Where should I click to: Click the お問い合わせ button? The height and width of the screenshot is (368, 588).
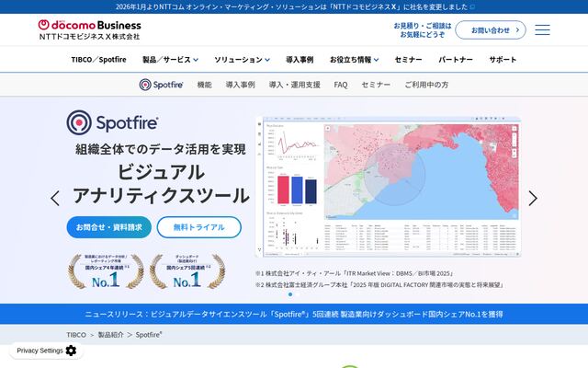tap(491, 29)
